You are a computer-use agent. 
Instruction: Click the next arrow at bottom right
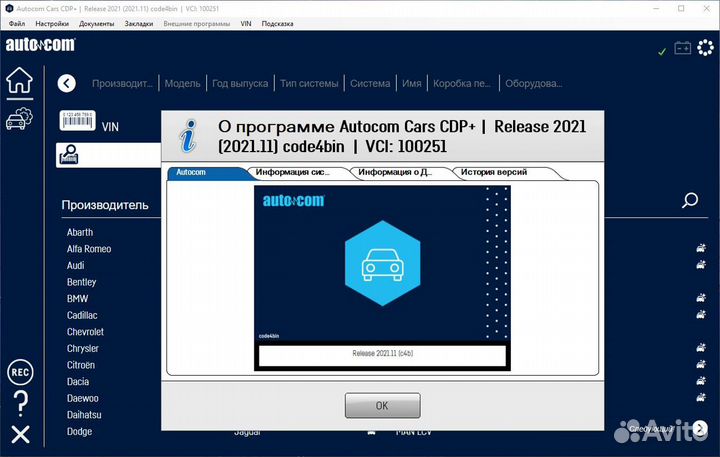pos(700,429)
